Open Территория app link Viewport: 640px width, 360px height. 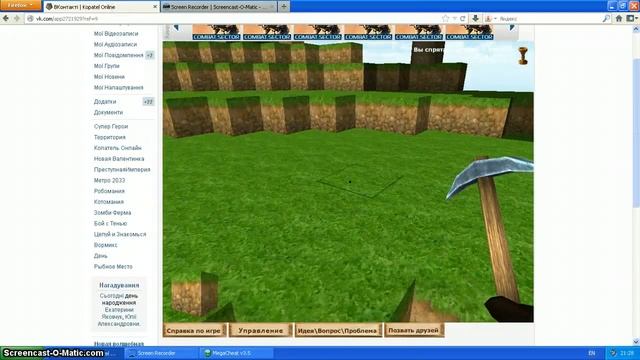point(110,137)
